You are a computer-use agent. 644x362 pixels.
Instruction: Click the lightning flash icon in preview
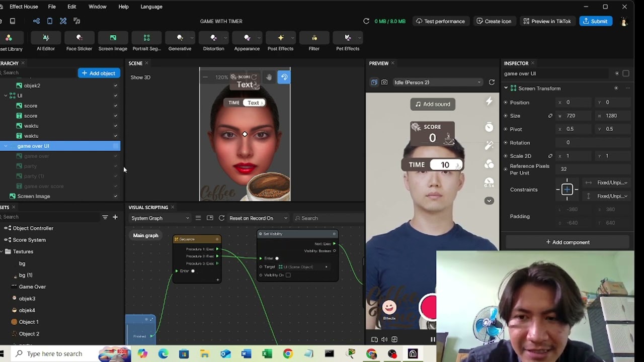(489, 102)
